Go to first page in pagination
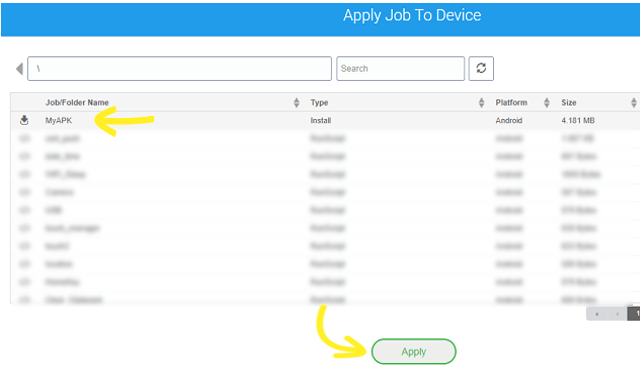Image resolution: width=640 pixels, height=370 pixels. tap(597, 314)
